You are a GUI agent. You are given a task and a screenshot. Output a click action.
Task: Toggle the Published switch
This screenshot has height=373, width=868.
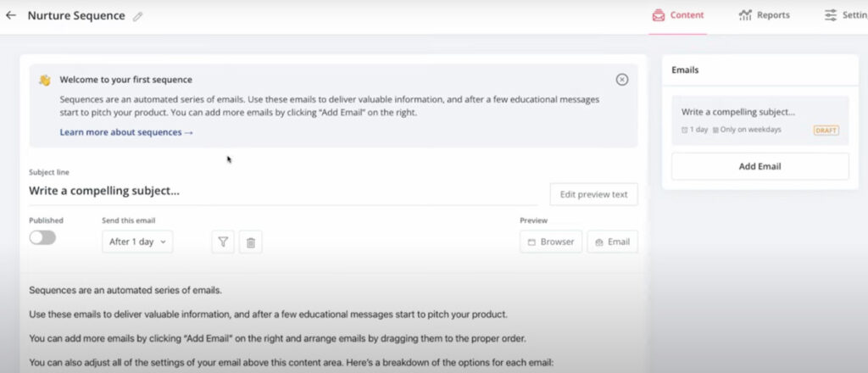(42, 237)
